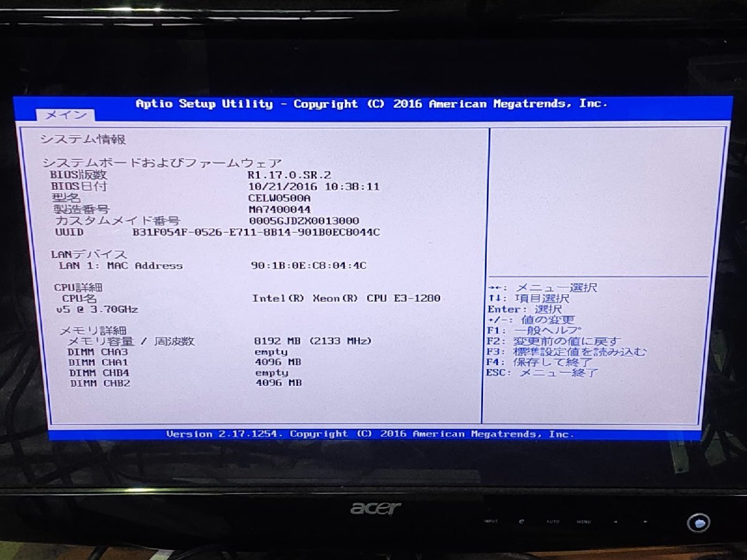The height and width of the screenshot is (560, 747).
Task: Click the LANデバイス section heading
Action: point(89,254)
